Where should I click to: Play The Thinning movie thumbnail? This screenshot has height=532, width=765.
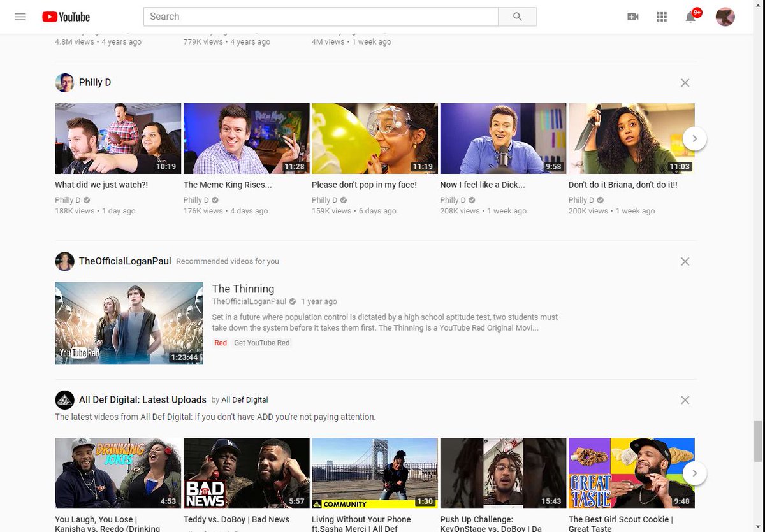[129, 323]
